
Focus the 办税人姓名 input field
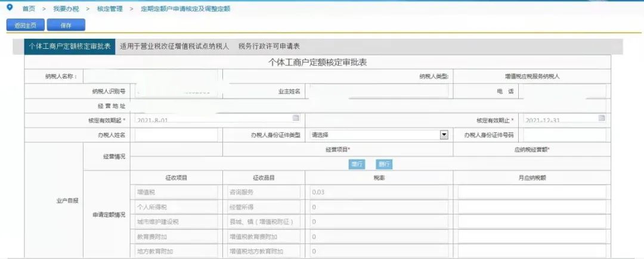pos(176,135)
